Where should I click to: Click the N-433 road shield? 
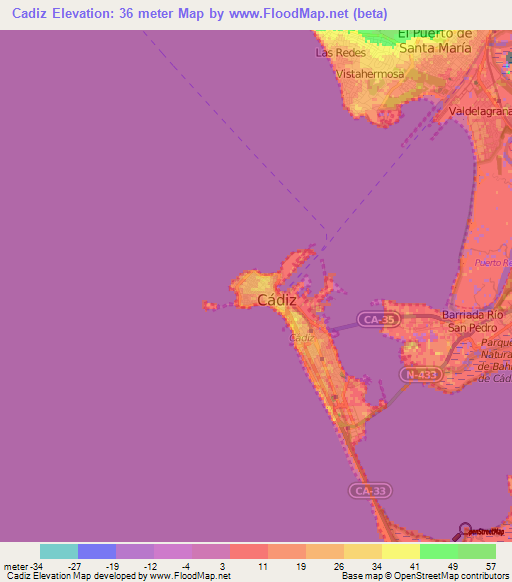coord(421,375)
